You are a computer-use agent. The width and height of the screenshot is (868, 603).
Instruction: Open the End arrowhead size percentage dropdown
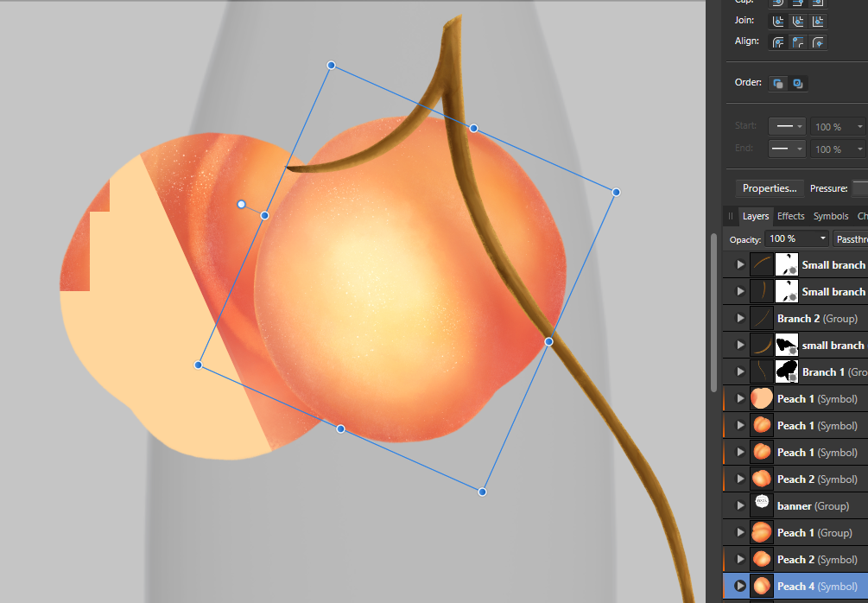[x=838, y=149]
